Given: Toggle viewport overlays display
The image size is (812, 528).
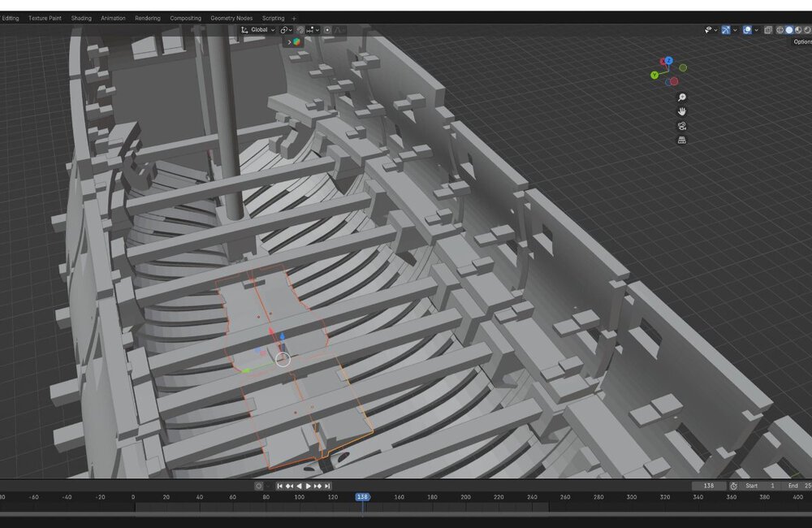Looking at the screenshot, I should (x=747, y=30).
